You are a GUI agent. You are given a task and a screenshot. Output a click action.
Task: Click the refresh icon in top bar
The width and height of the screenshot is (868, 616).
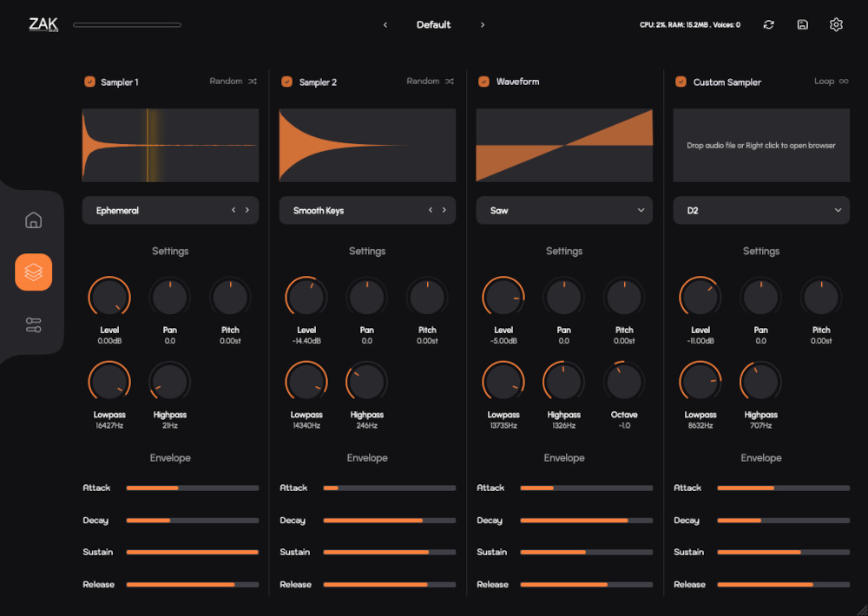(768, 25)
